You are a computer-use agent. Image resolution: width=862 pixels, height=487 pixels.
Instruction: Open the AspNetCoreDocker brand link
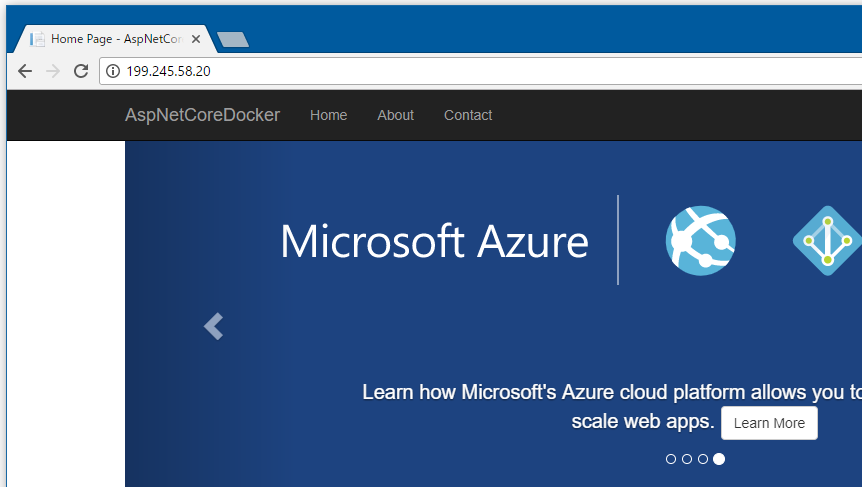[202, 115]
